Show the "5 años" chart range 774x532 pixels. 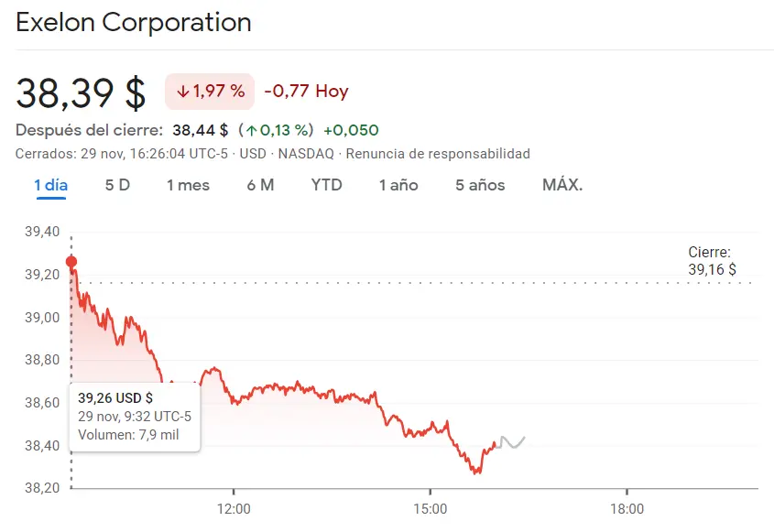480,185
